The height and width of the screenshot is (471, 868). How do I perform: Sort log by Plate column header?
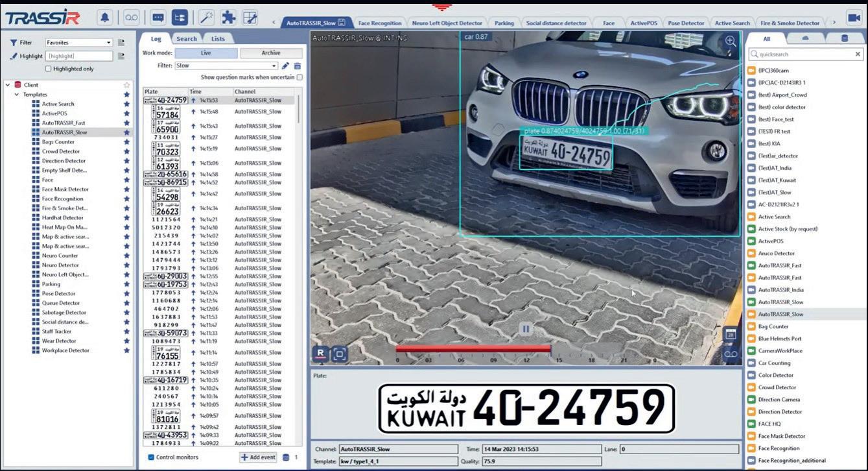coord(165,91)
